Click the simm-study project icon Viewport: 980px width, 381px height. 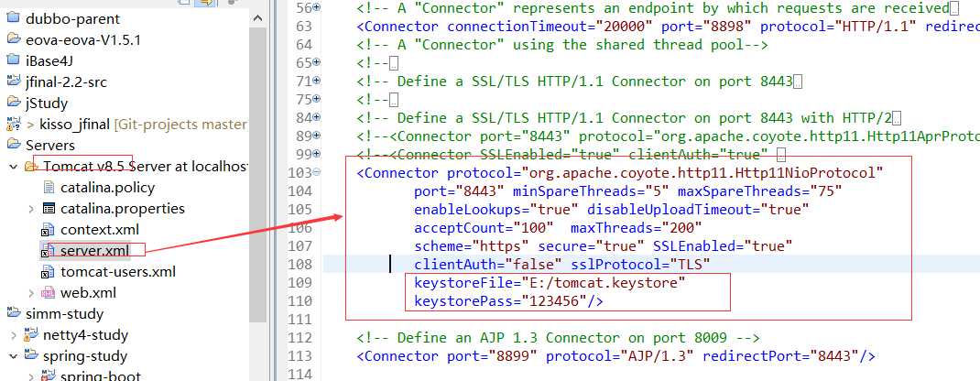point(13,313)
